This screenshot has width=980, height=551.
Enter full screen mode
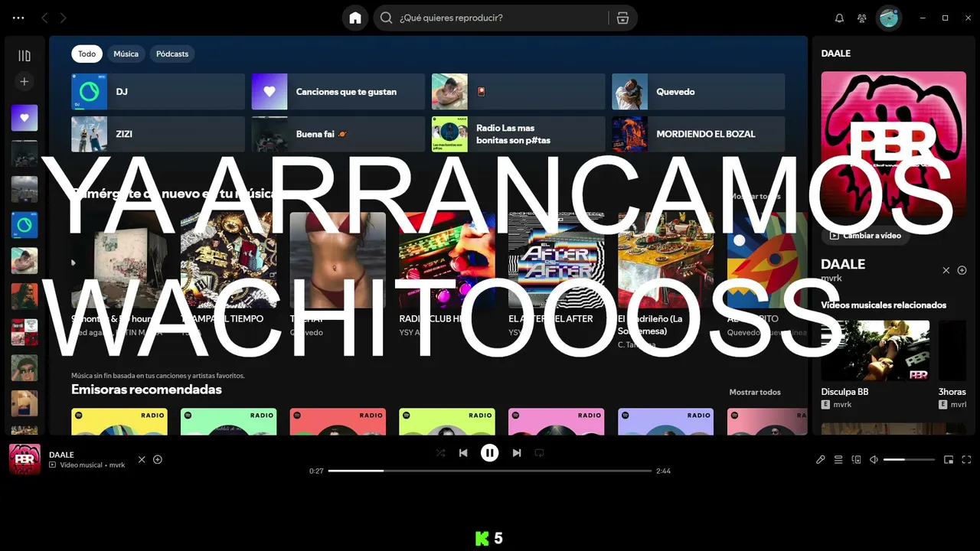click(966, 460)
